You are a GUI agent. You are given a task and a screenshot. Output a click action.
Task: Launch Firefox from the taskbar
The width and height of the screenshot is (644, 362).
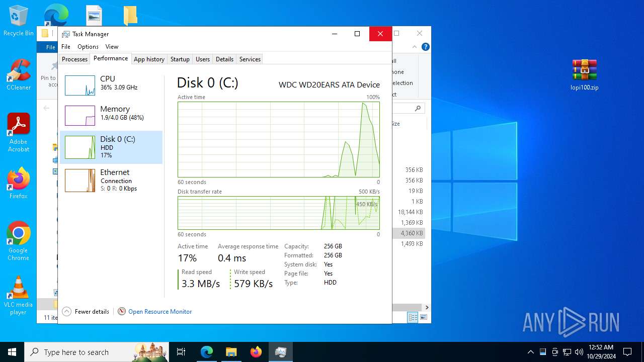click(256, 352)
